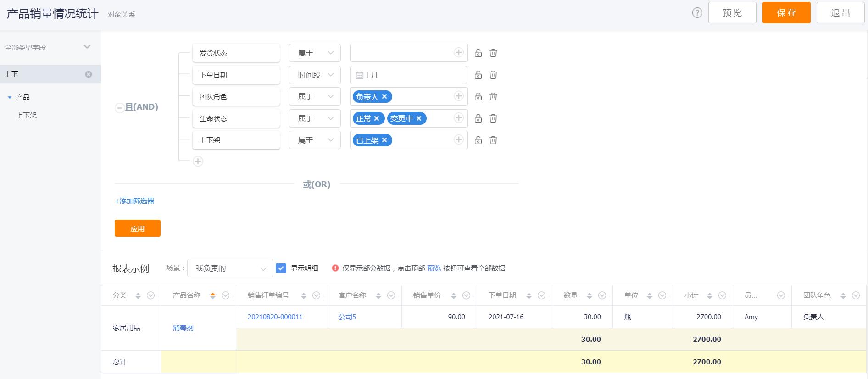Image resolution: width=868 pixels, height=379 pixels.
Task: Open 分类 column menu
Action: coord(150,295)
